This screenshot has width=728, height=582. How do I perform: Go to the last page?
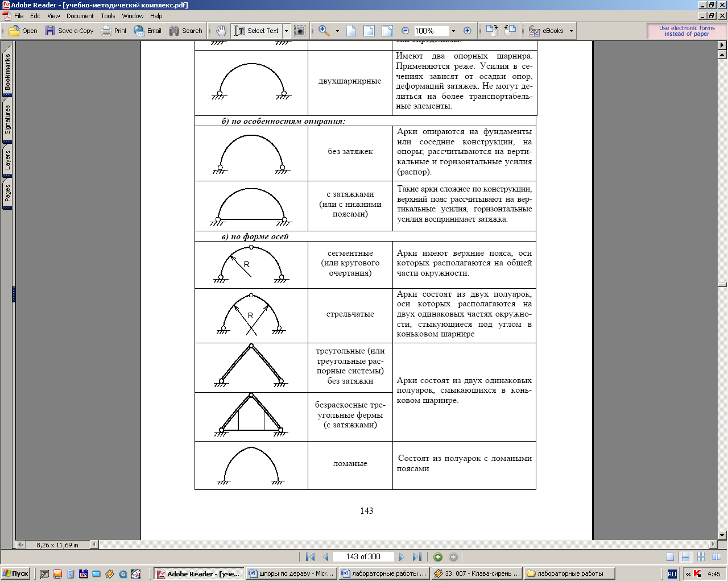coord(417,557)
